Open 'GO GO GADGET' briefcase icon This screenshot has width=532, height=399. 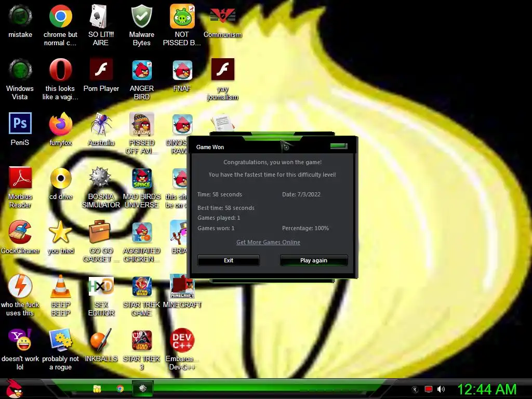(x=99, y=231)
